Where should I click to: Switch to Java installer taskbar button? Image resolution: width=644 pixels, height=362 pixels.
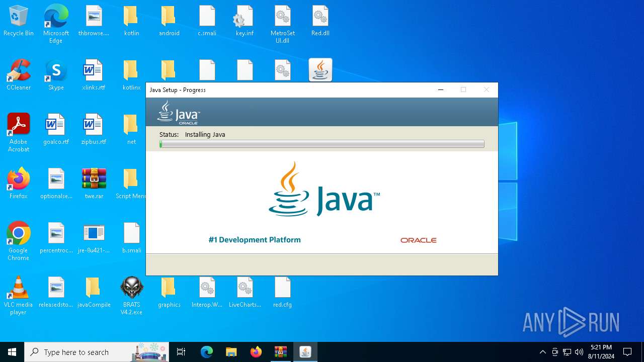(305, 352)
